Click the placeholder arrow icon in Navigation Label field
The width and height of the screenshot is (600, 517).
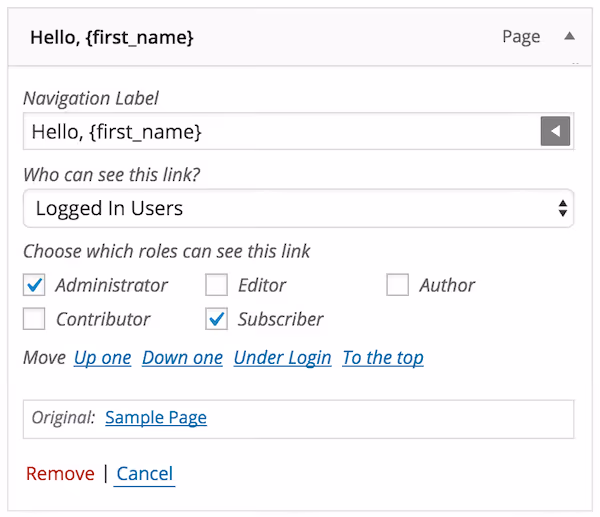[x=555, y=131]
